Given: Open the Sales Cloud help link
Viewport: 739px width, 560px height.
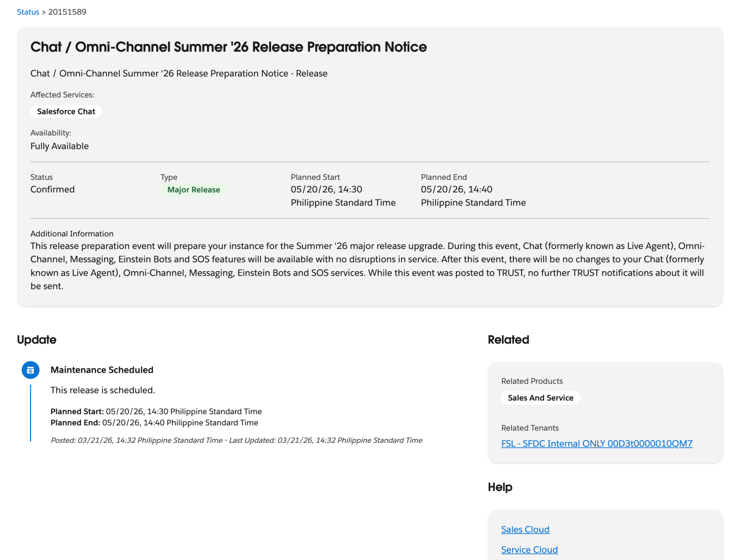Looking at the screenshot, I should coord(525,529).
